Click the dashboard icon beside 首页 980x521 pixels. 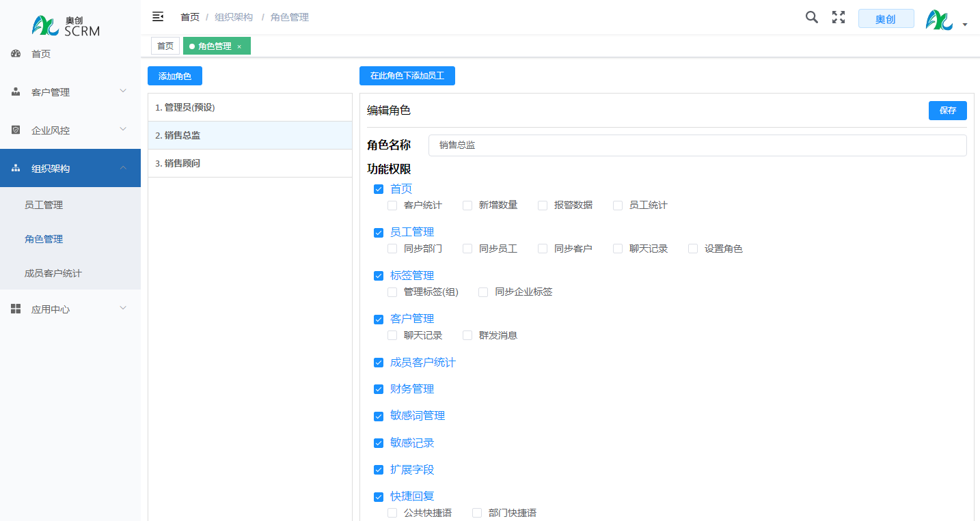[16, 53]
